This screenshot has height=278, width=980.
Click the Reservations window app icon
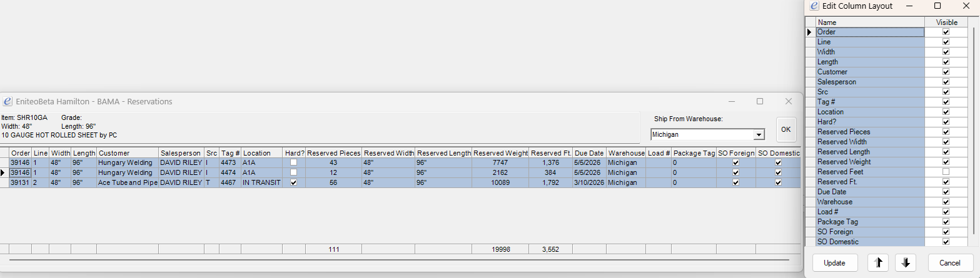[8, 101]
